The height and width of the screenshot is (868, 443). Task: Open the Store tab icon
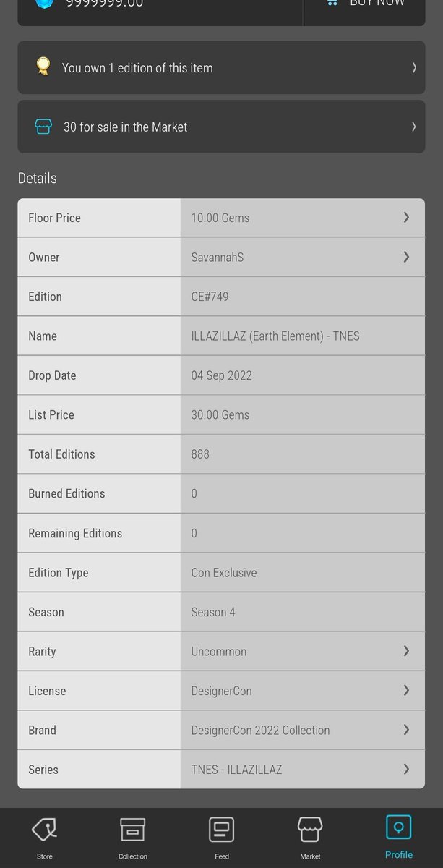click(x=44, y=829)
